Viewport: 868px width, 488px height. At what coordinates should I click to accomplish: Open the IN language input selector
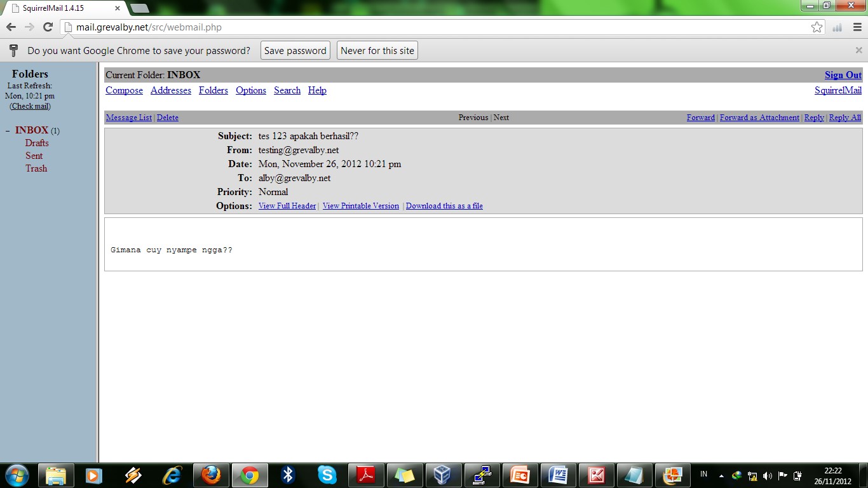703,475
